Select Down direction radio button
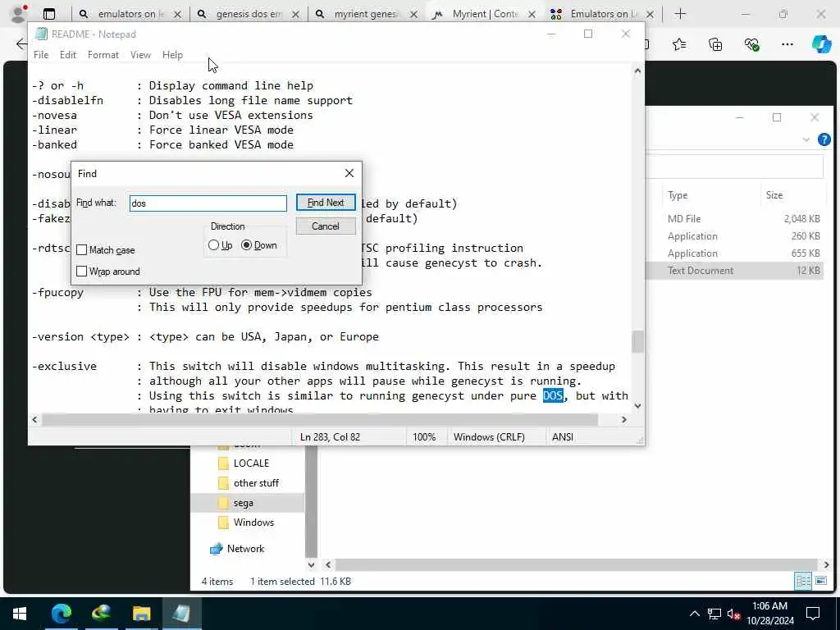This screenshot has width=840, height=630. 246,245
